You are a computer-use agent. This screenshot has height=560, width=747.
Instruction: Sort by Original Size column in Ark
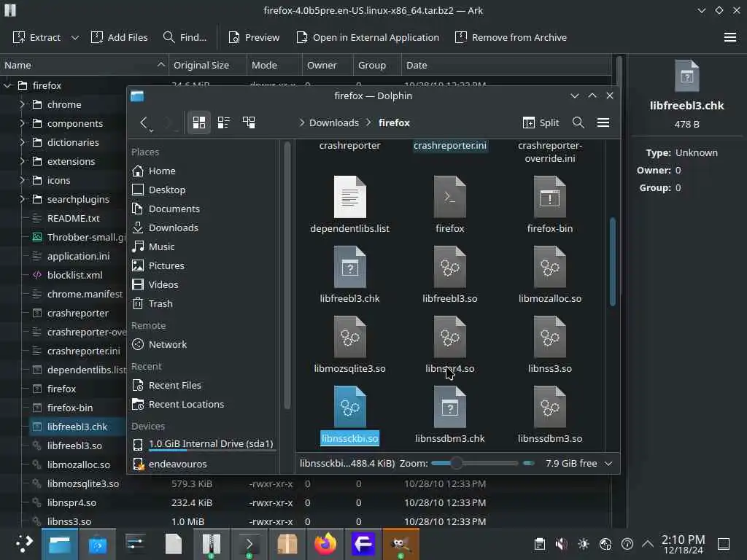208,65
